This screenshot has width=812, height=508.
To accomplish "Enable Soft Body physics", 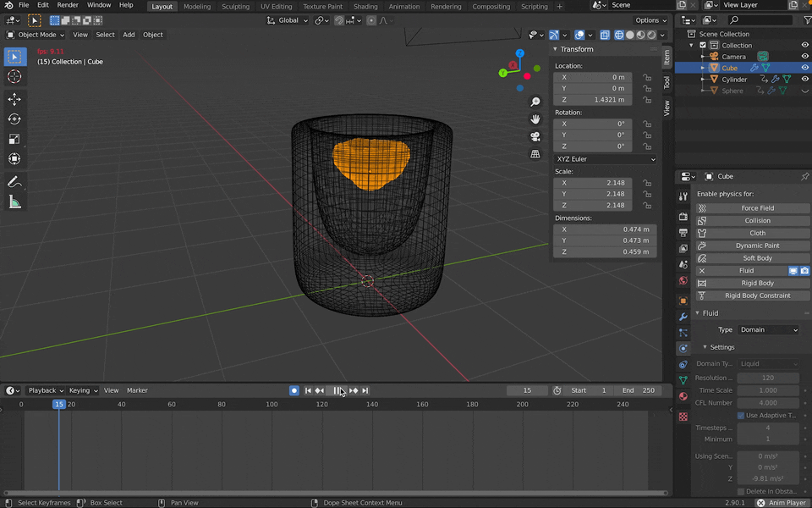I will pyautogui.click(x=756, y=258).
